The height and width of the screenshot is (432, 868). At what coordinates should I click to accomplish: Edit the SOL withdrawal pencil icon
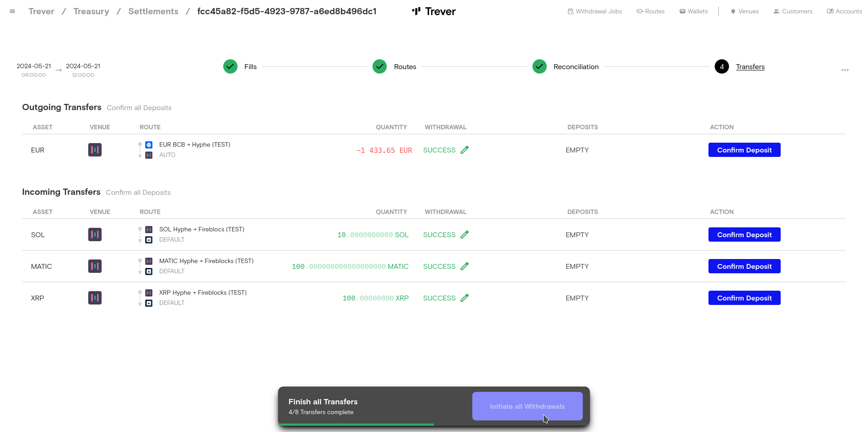pos(464,235)
